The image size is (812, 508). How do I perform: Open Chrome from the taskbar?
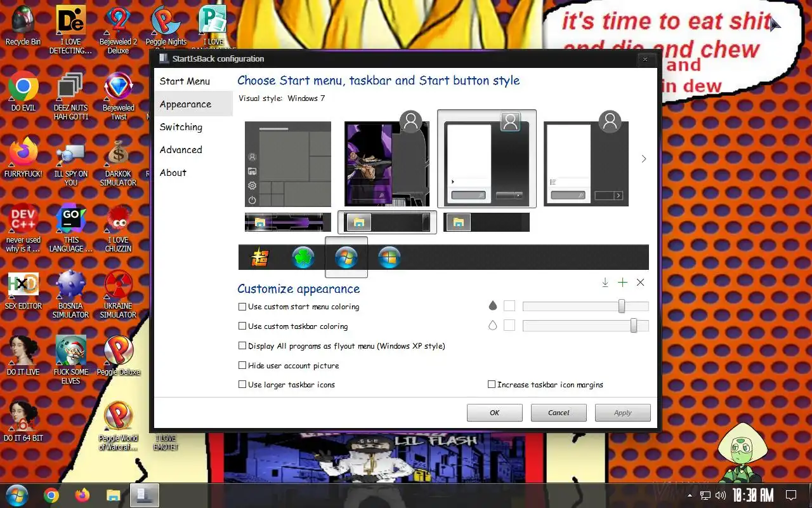pyautogui.click(x=51, y=495)
